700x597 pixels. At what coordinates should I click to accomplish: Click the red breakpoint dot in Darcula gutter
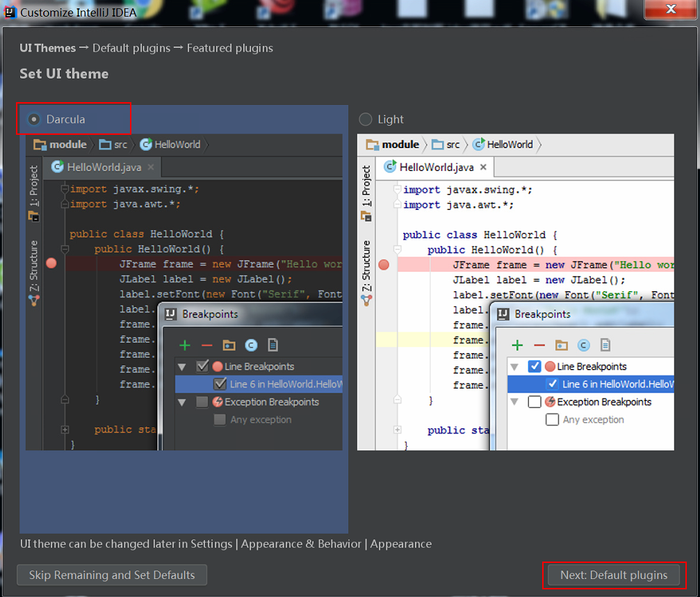click(x=51, y=263)
